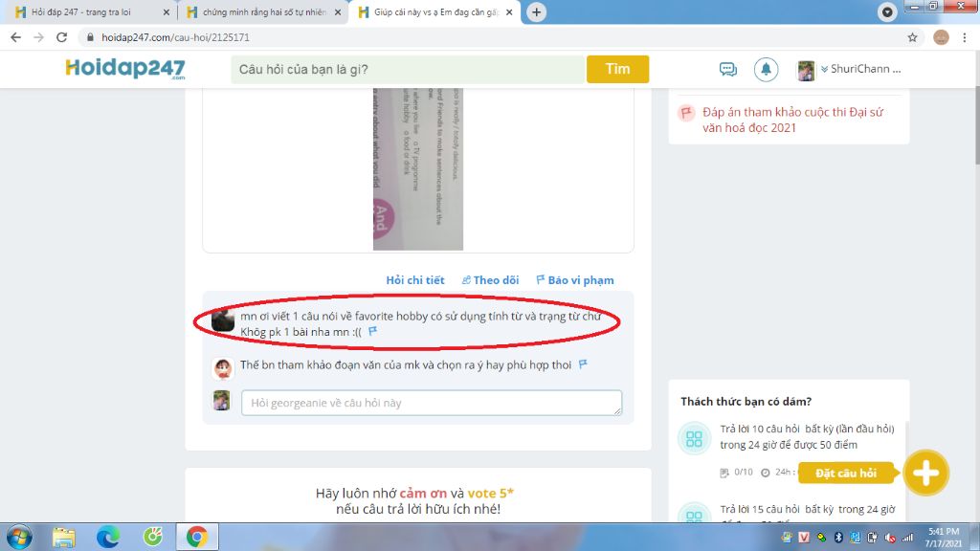The image size is (980, 551).
Task: Click the 'Đặt câu hỏi' button
Action: click(846, 473)
